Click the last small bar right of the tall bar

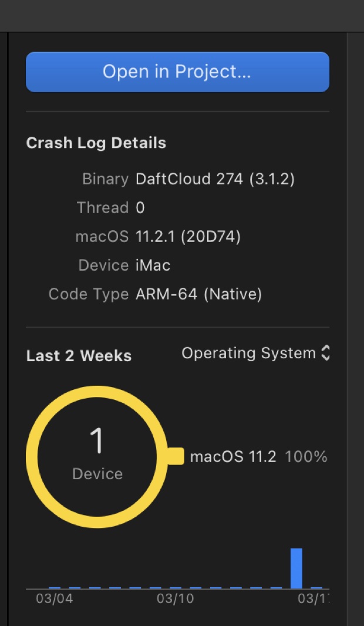click(x=316, y=587)
